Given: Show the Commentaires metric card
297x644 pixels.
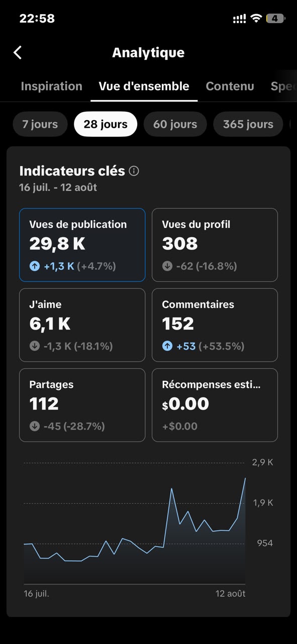Looking at the screenshot, I should 215,325.
